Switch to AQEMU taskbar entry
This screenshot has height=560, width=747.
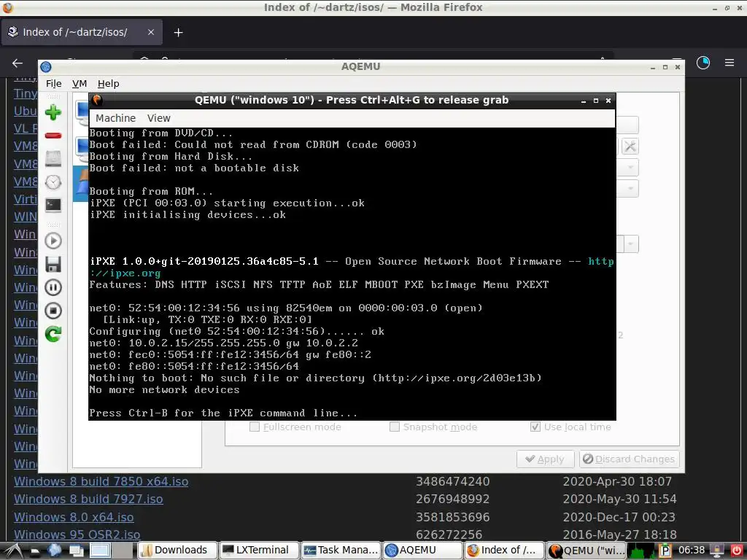coord(422,551)
